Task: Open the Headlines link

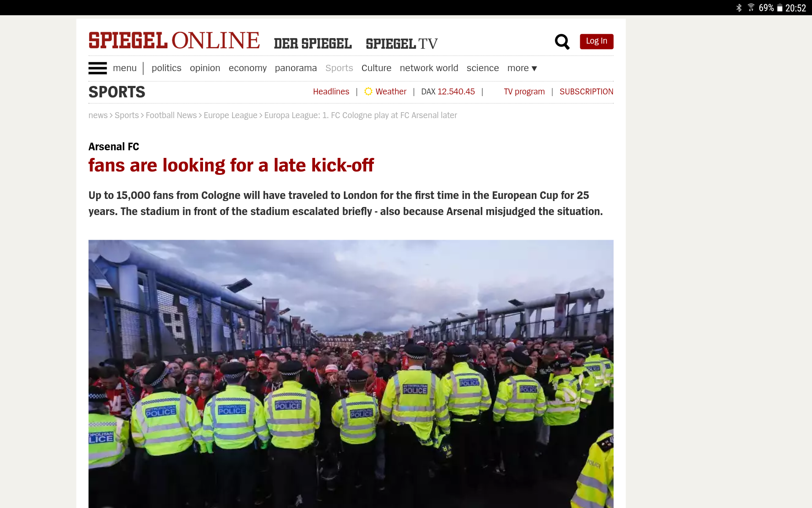Action: coord(331,91)
